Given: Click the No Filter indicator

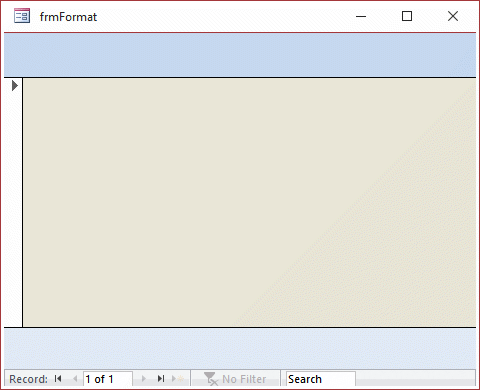Looking at the screenshot, I should [235, 379].
